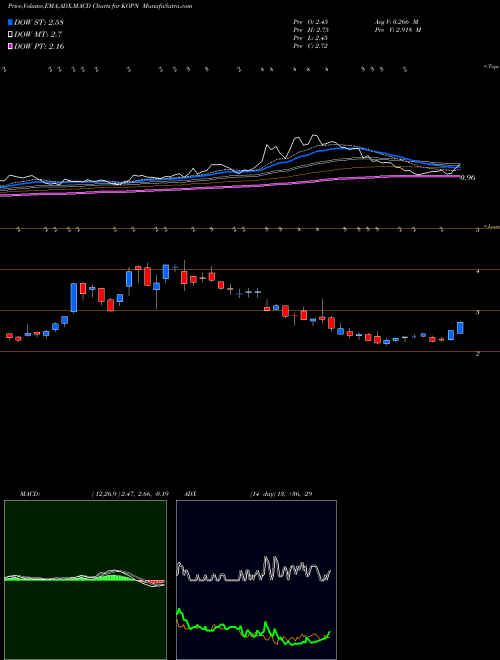
Task: Click the ADX (14 day) values text
Action: [281, 494]
